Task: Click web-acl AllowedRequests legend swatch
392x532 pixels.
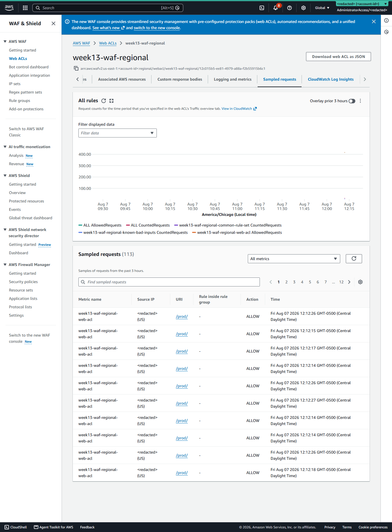Action: pos(194,232)
